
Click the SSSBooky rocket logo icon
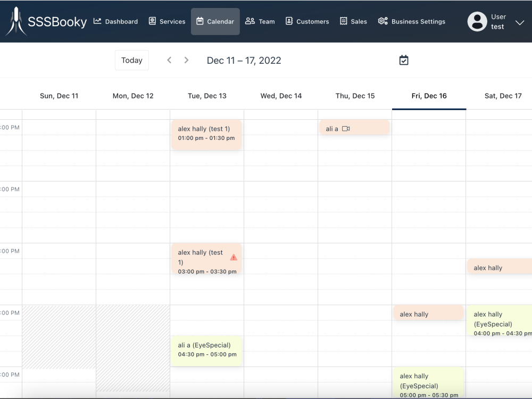(16, 21)
